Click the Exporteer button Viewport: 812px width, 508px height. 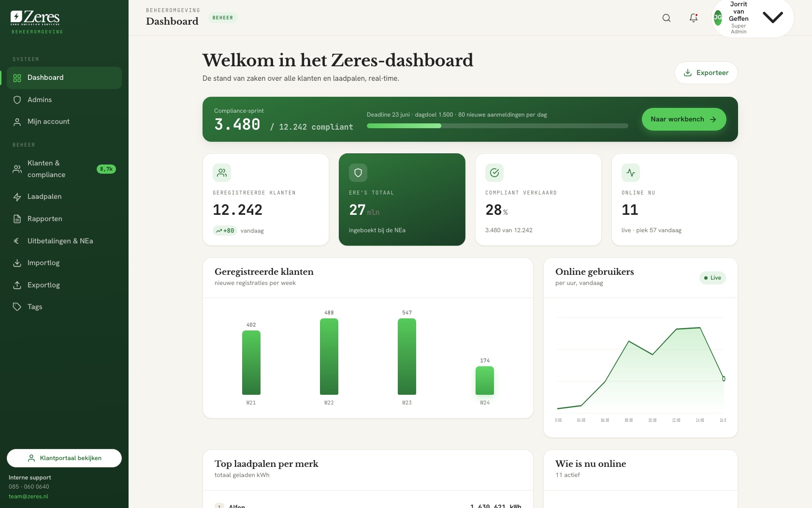click(706, 73)
